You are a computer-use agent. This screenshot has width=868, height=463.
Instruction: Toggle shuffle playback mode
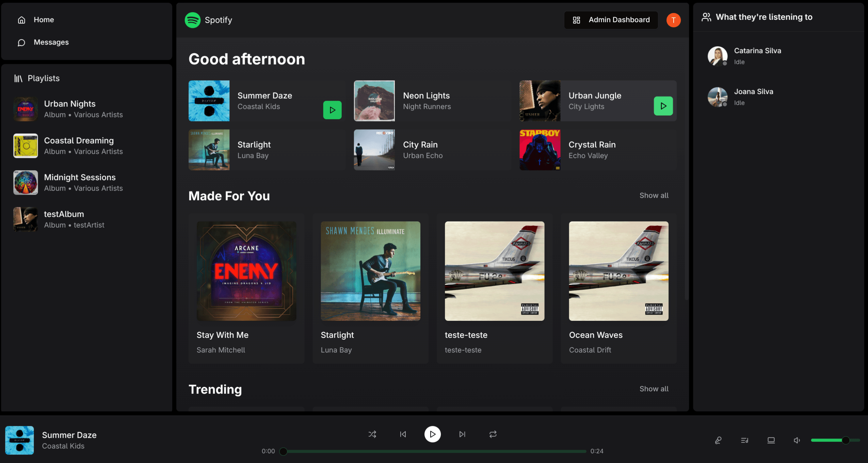click(372, 434)
